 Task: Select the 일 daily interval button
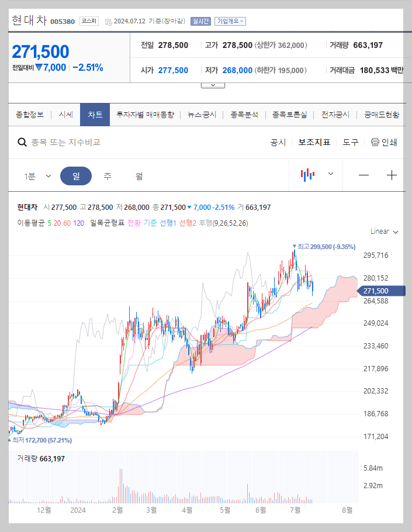(x=76, y=175)
